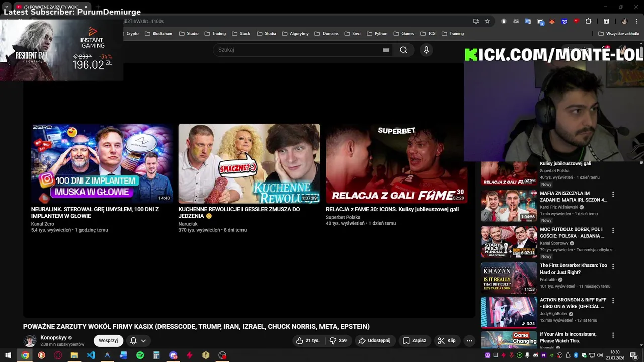Open File Explorer from taskbar
The image size is (644, 362).
point(74,355)
